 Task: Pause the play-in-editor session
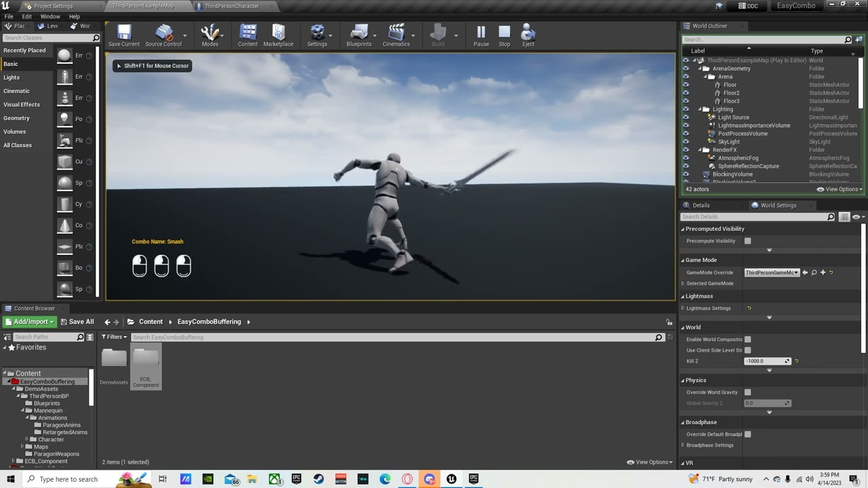tap(481, 35)
